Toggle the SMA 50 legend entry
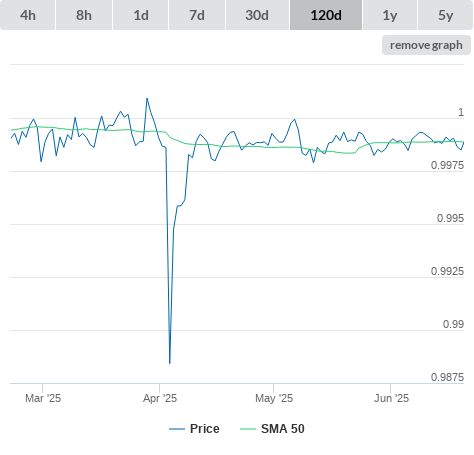 pos(272,429)
